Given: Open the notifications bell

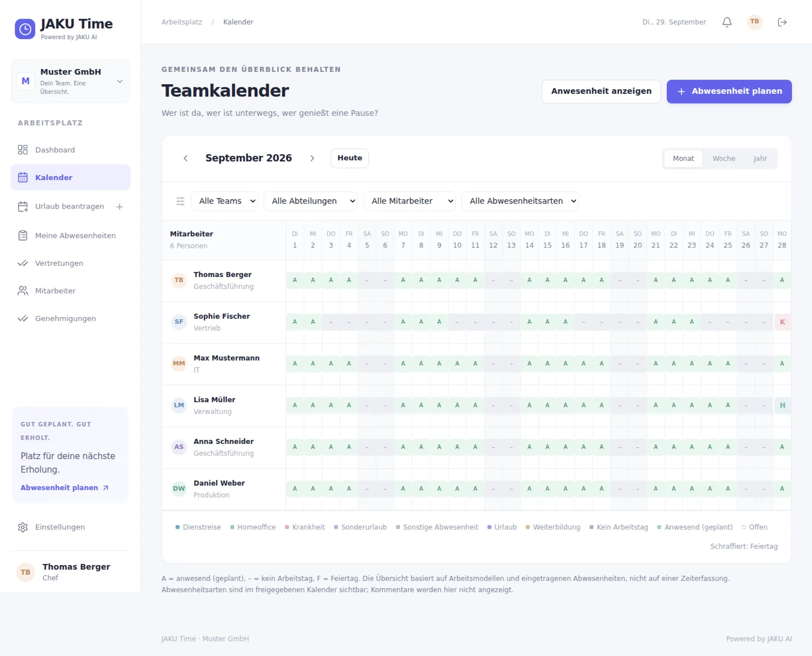Looking at the screenshot, I should point(727,22).
